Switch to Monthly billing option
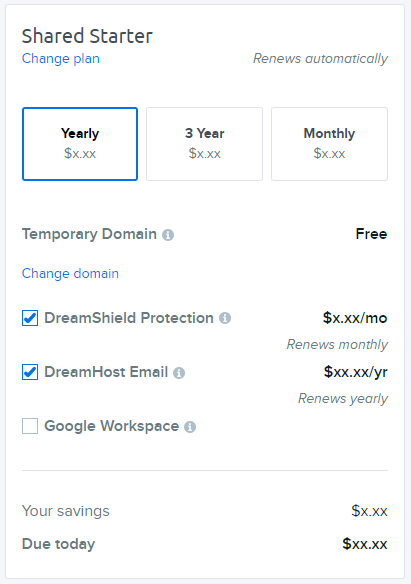Image resolution: width=411 pixels, height=584 pixels. coord(329,144)
